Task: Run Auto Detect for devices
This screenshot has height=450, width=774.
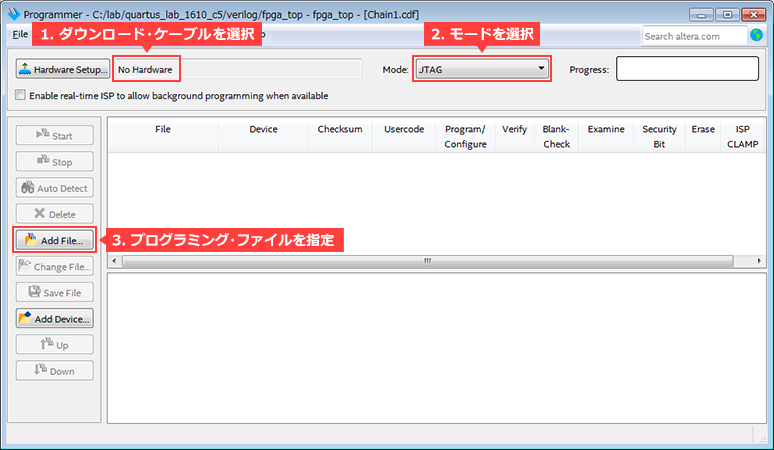Action: tap(55, 188)
